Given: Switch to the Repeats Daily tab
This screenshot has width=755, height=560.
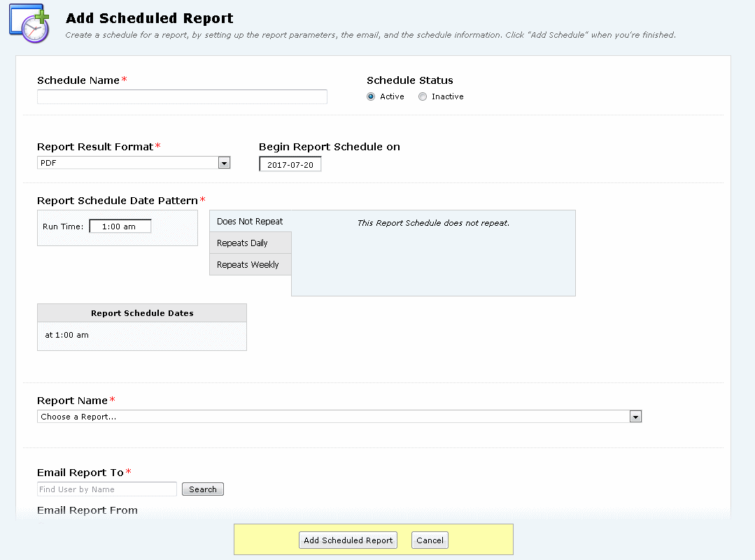Looking at the screenshot, I should pos(250,243).
